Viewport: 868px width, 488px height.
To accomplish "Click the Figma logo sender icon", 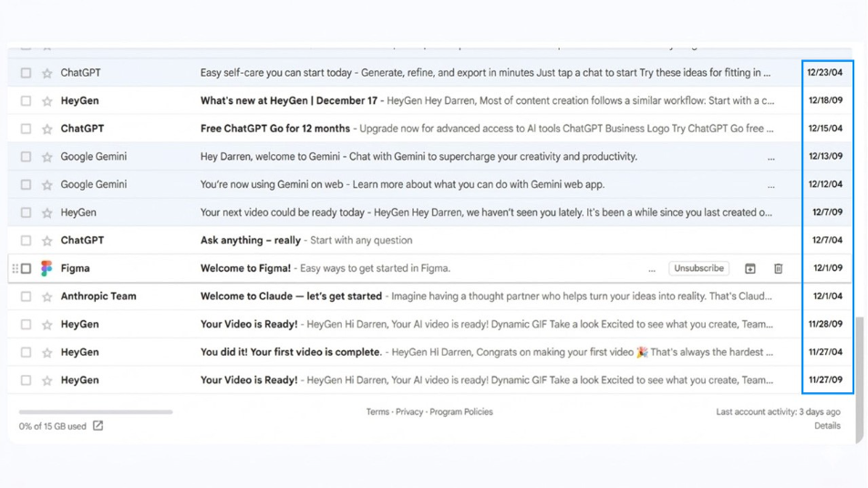I will (46, 269).
